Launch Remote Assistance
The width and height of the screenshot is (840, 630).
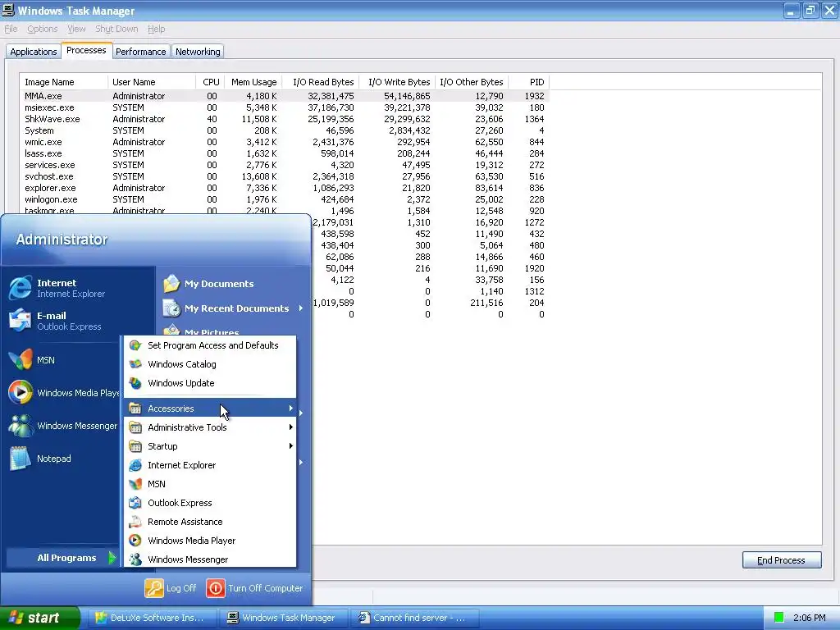pyautogui.click(x=210, y=521)
